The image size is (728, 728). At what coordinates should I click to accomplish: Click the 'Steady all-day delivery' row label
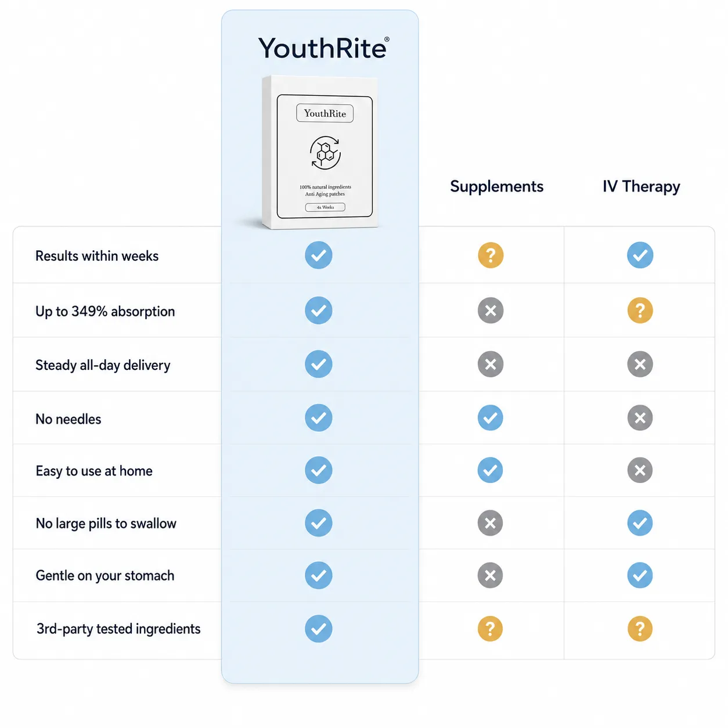(x=103, y=365)
